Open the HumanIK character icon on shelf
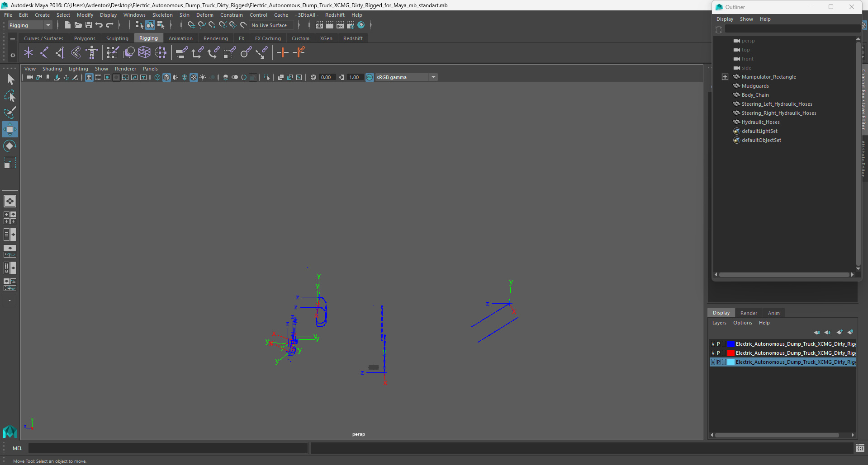Screen dimensions: 868x465 (92, 53)
